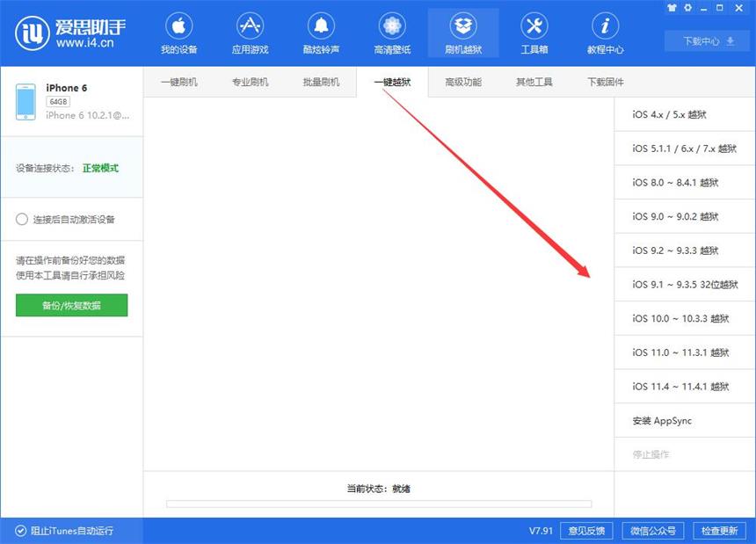
Task: Switch to the 高级功能 tab
Action: 465,81
